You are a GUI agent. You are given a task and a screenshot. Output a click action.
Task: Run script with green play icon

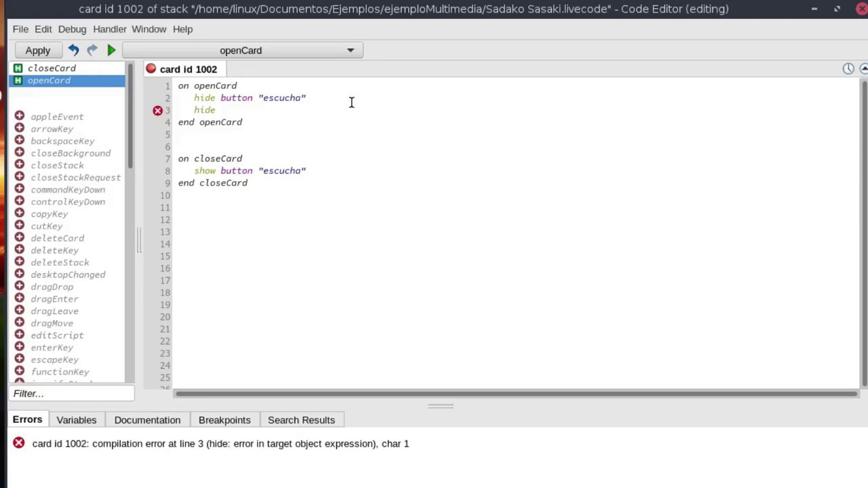[111, 50]
